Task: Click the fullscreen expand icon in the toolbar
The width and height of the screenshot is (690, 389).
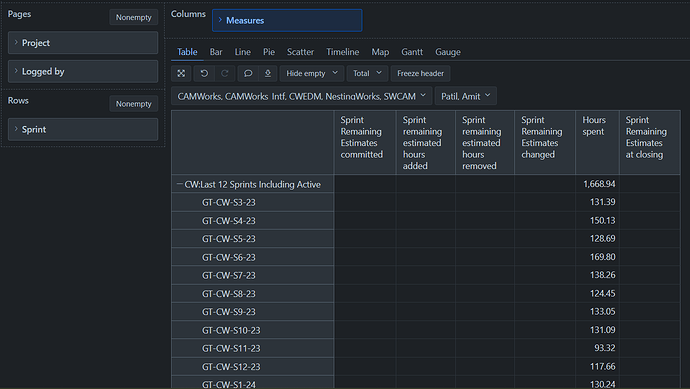Action: click(181, 73)
